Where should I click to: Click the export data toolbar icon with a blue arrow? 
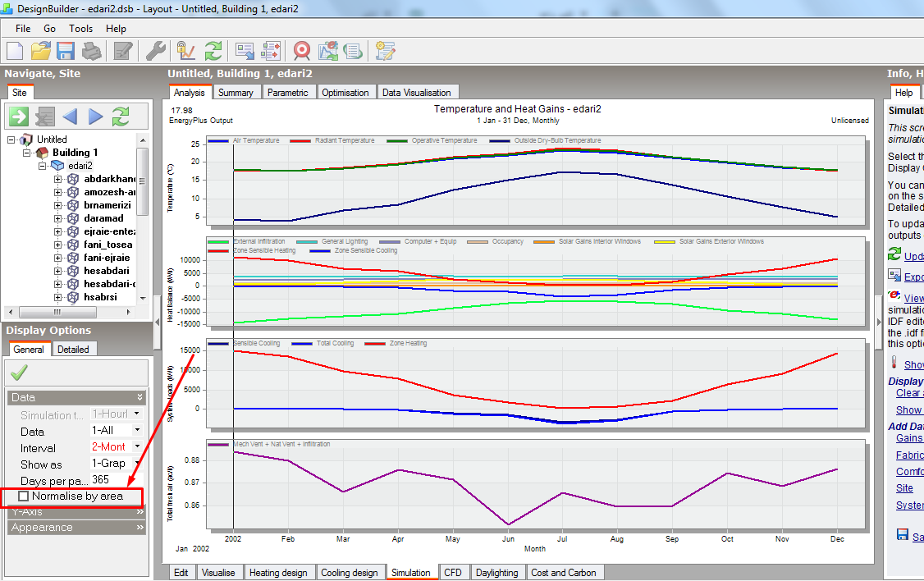click(245, 51)
